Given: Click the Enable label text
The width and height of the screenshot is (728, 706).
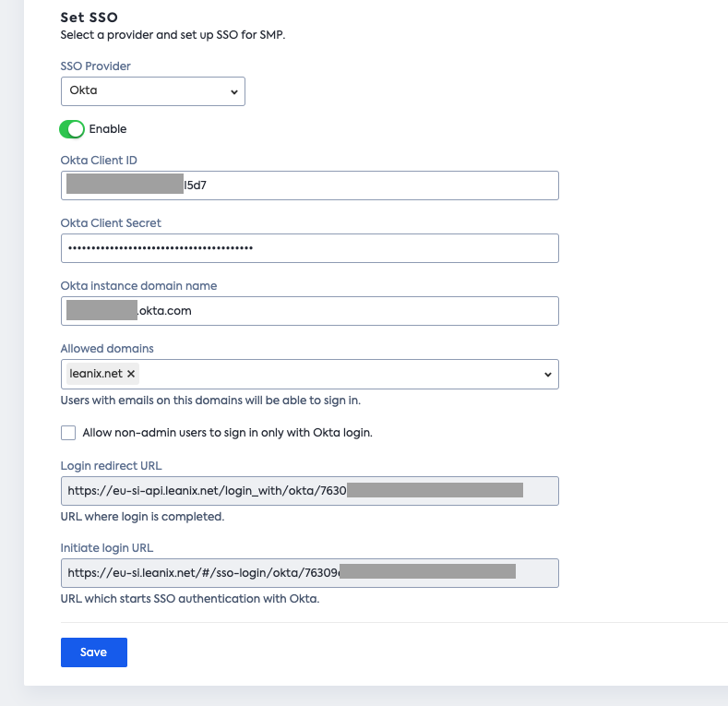Looking at the screenshot, I should tap(108, 129).
